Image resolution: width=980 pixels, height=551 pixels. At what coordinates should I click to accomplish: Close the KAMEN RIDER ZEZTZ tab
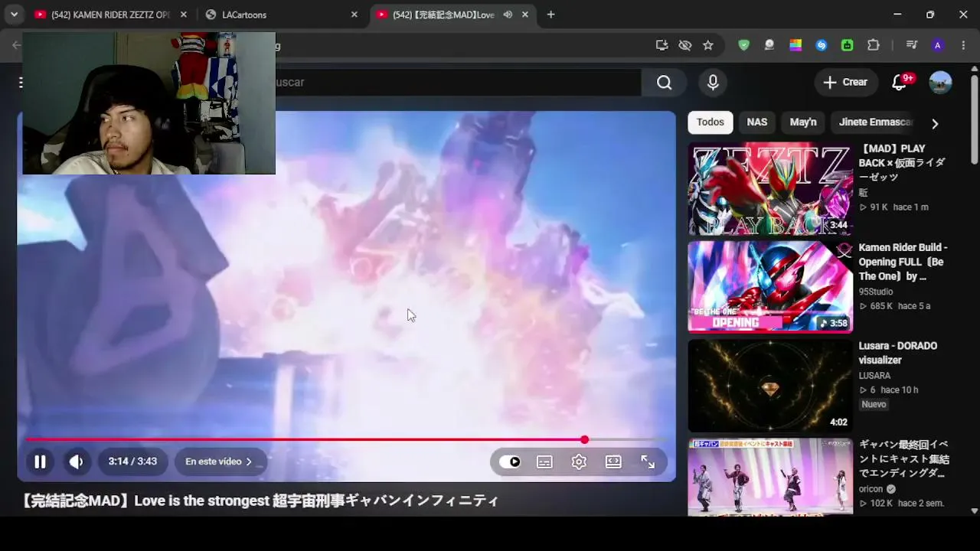[183, 15]
